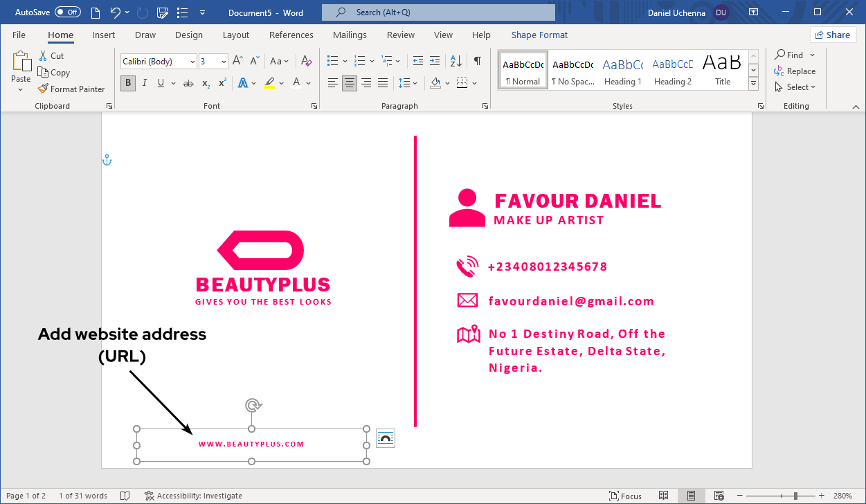This screenshot has width=866, height=504.
Task: Apply subscript to text
Action: [x=205, y=83]
